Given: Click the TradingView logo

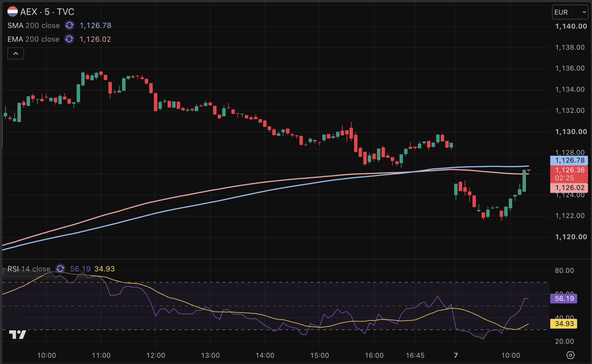Looking at the screenshot, I should point(17,335).
